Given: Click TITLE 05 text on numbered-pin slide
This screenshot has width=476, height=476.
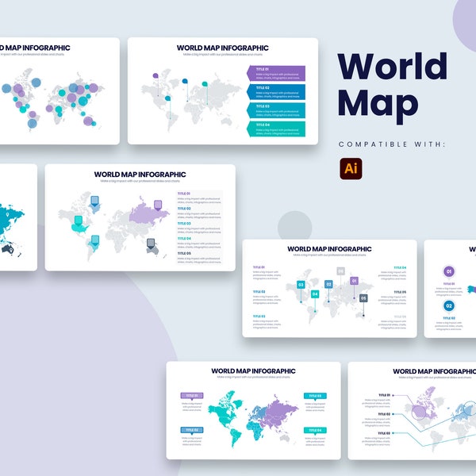Looking at the screenshot, I should point(400,292).
